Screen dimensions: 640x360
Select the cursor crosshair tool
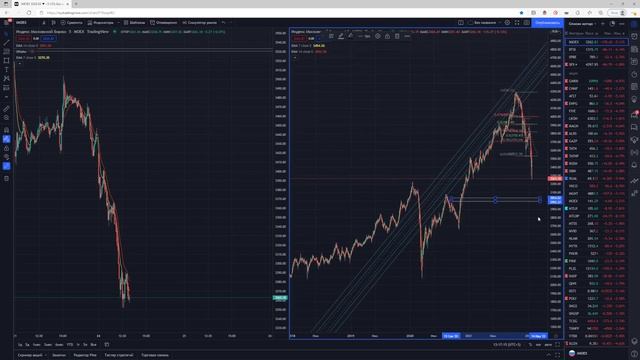click(6, 34)
